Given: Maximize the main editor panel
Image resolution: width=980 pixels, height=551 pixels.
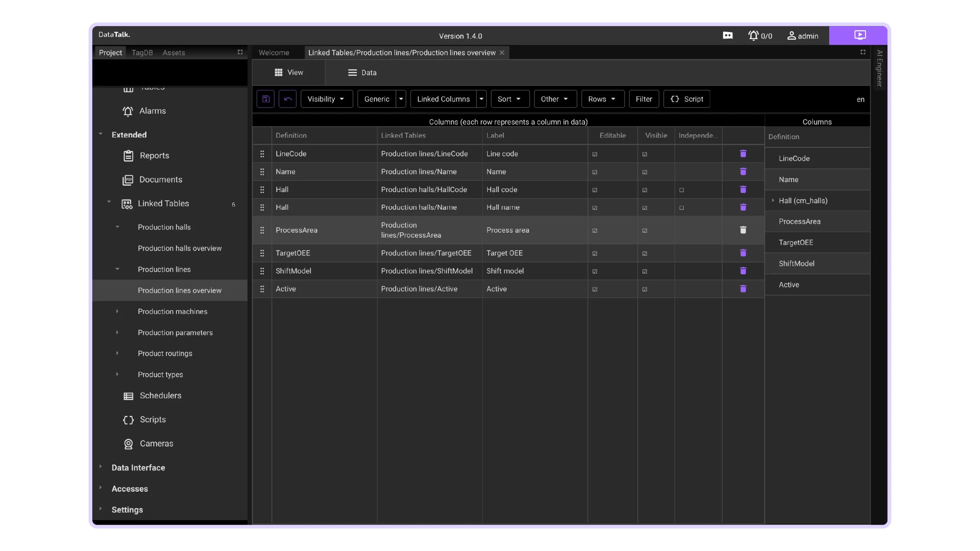Looking at the screenshot, I should (x=863, y=52).
